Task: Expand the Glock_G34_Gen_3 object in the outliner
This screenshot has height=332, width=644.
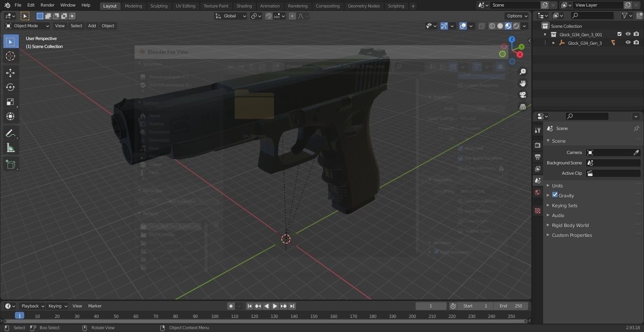Action: (553, 43)
